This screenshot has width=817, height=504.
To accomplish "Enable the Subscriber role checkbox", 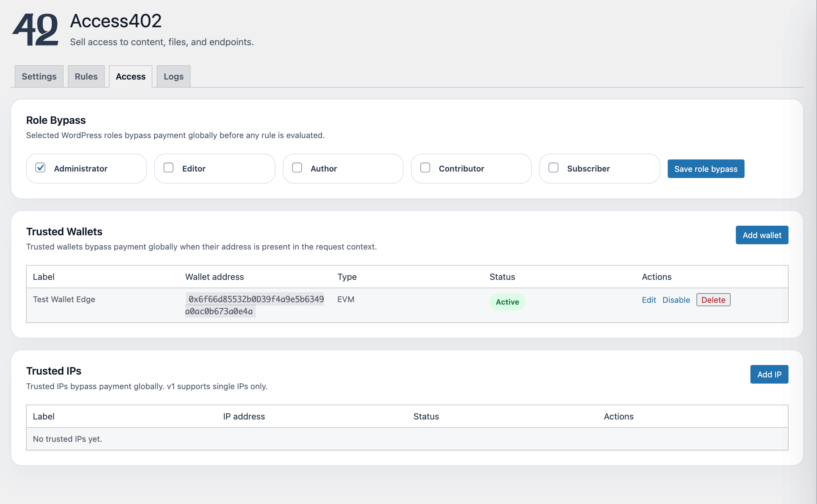I will click(x=553, y=168).
